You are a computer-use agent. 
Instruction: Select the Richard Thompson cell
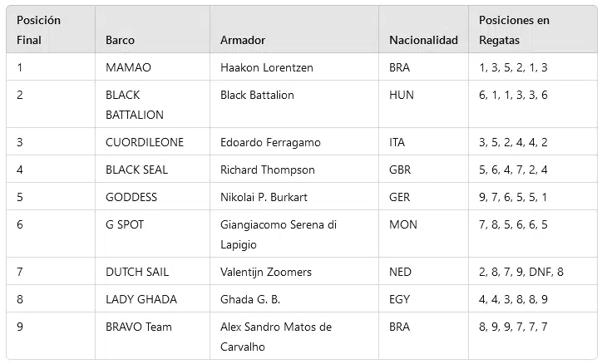267,170
